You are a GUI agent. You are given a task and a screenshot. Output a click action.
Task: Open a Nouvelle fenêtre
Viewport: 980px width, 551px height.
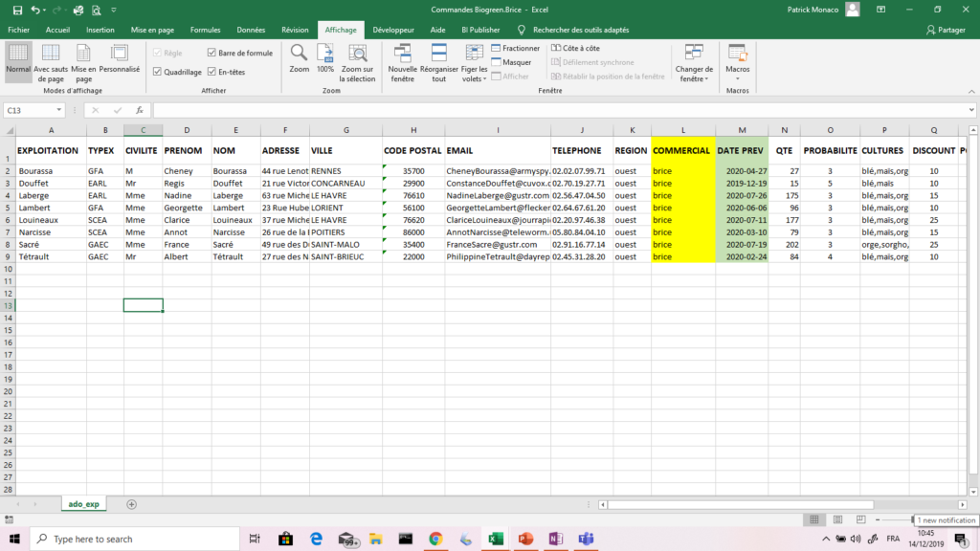(x=403, y=62)
